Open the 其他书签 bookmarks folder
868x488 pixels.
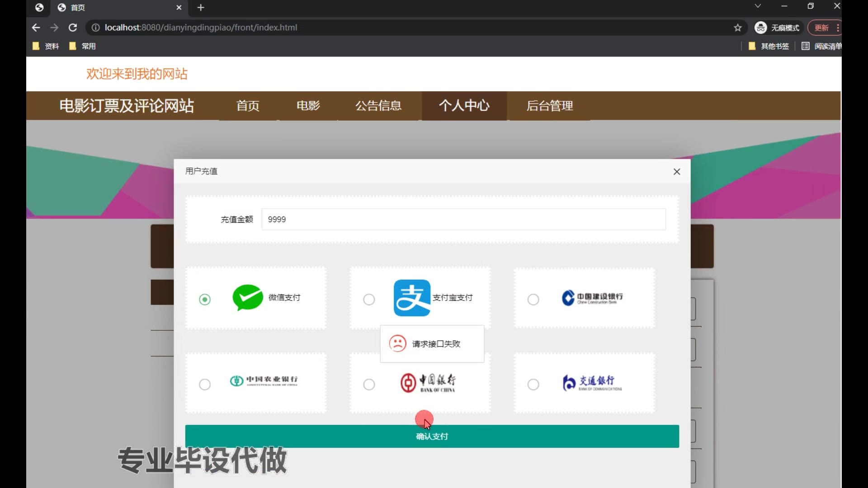pos(769,46)
